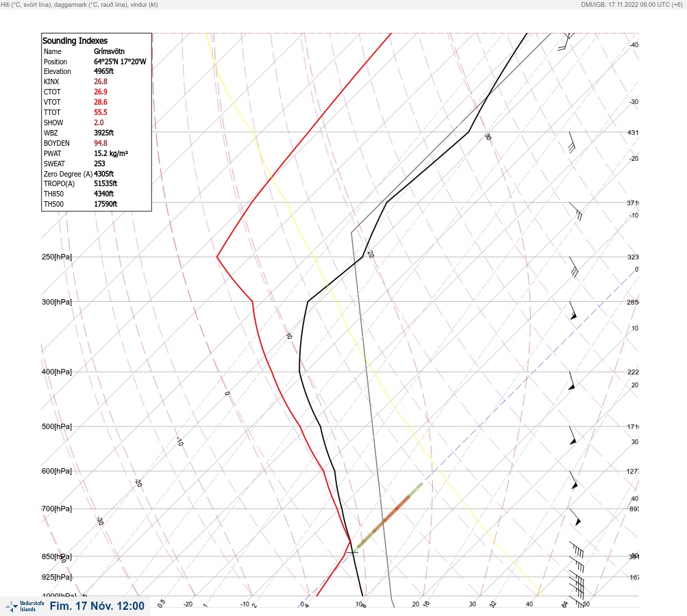The image size is (687, 616).
Task: Click the wind barb at 400 hPa
Action: click(x=571, y=381)
